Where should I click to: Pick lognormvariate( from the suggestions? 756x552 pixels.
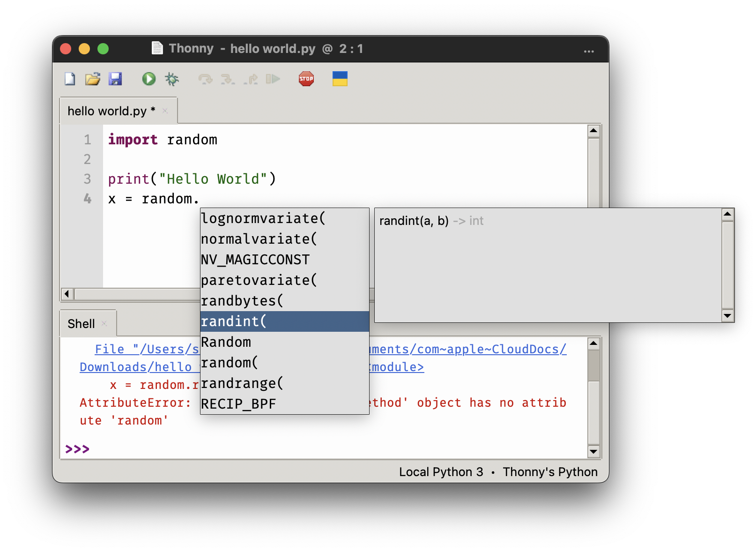284,218
